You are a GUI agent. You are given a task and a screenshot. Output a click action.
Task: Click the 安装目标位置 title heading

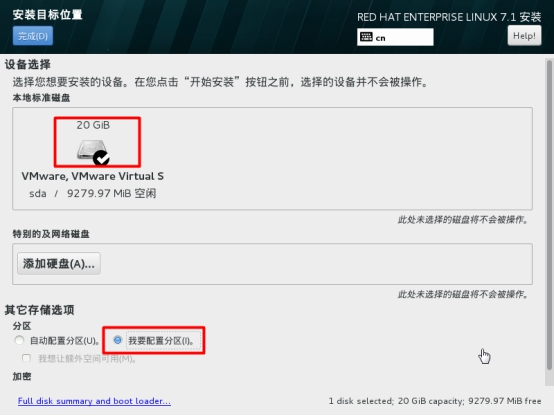[x=48, y=14]
